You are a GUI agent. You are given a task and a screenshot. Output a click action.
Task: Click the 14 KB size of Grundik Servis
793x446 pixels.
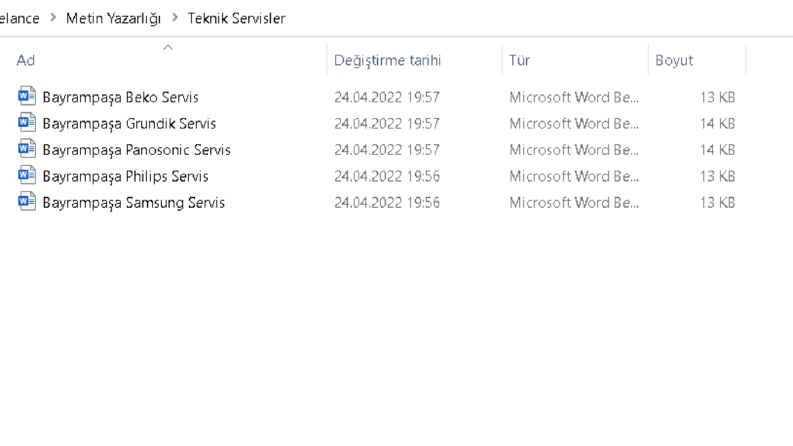point(717,123)
